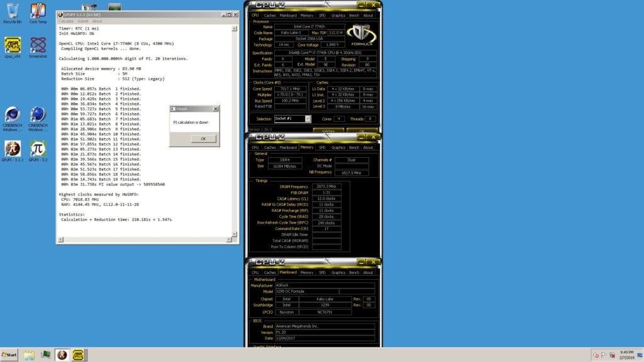Select the Graphics tab in bottom CPU-Z window
Screen dimensions: 644x362
[x=338, y=273]
